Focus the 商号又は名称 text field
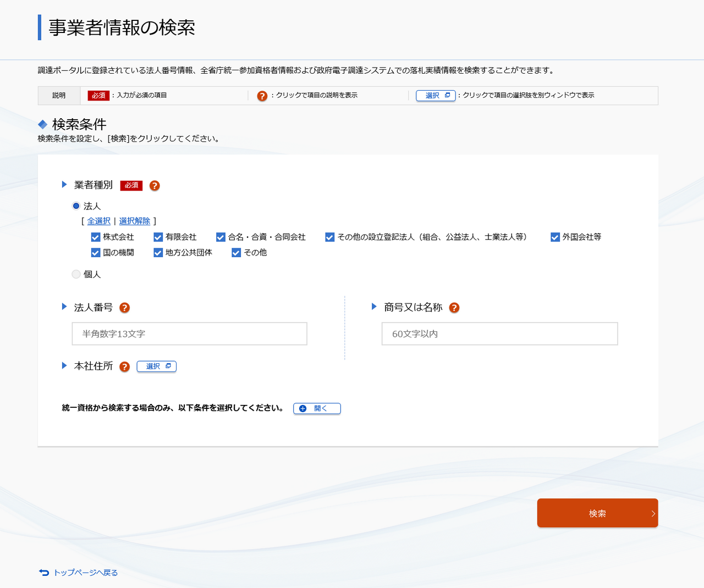704x588 pixels. [x=499, y=334]
